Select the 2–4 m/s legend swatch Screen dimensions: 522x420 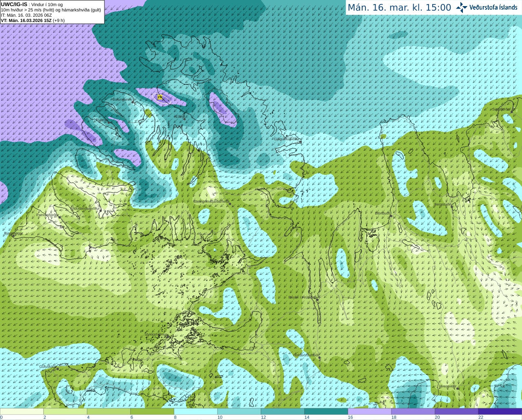(65, 411)
